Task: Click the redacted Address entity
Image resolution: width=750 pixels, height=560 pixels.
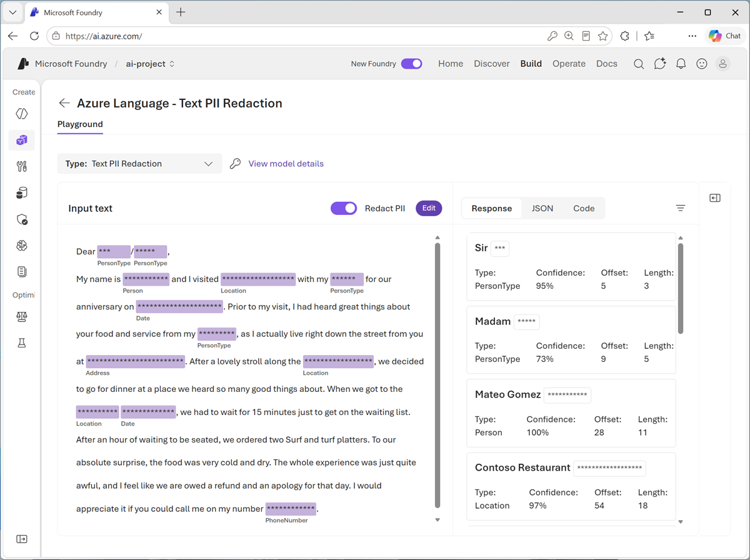Action: pyautogui.click(x=135, y=361)
